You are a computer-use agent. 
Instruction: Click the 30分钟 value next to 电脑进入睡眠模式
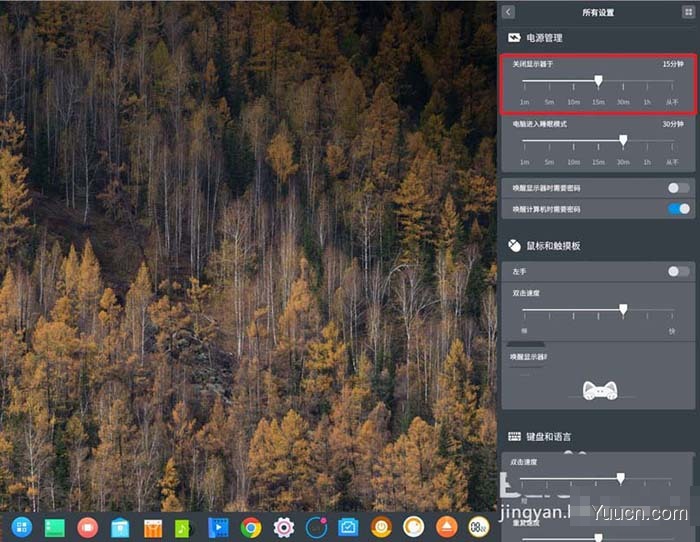click(x=673, y=124)
